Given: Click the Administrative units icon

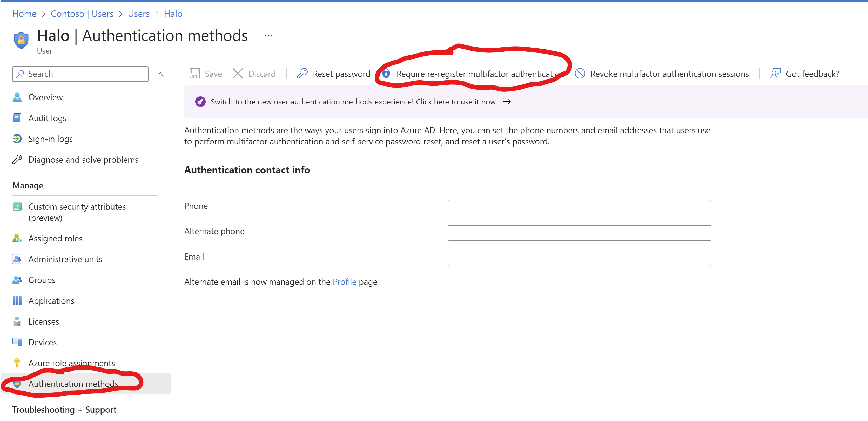Looking at the screenshot, I should pyautogui.click(x=17, y=259).
